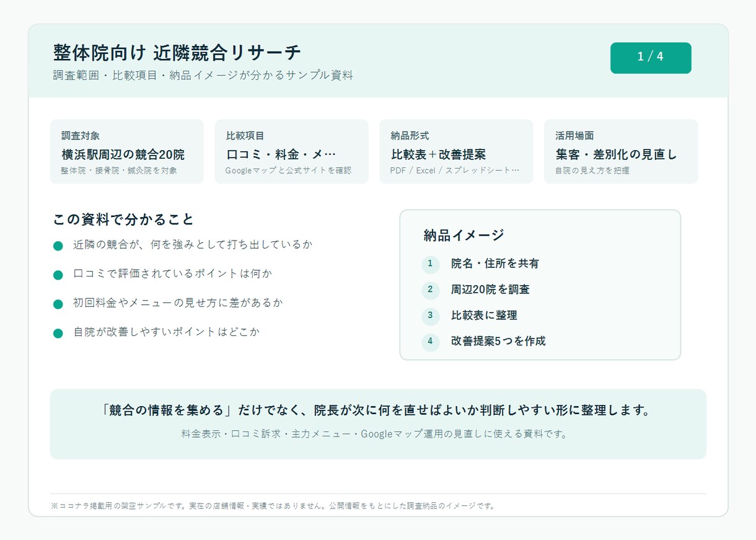Click the 横浜駅周辺の競合20院 heading

(123, 154)
